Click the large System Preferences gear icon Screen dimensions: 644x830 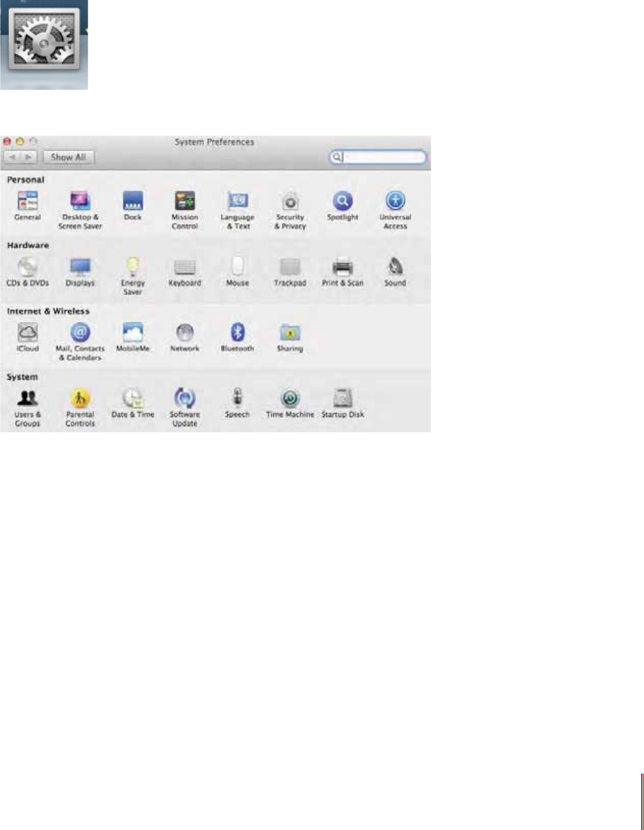point(44,39)
